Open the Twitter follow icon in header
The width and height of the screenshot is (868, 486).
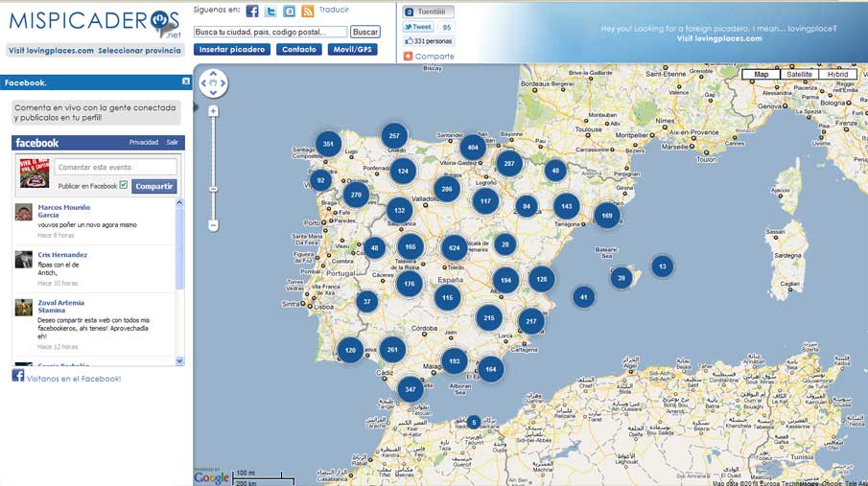tap(270, 12)
